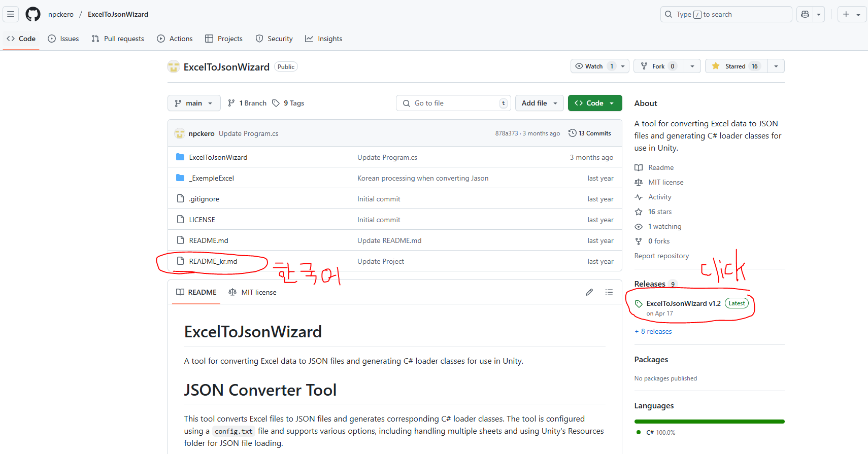Open the hamburger navigation menu

11,14
